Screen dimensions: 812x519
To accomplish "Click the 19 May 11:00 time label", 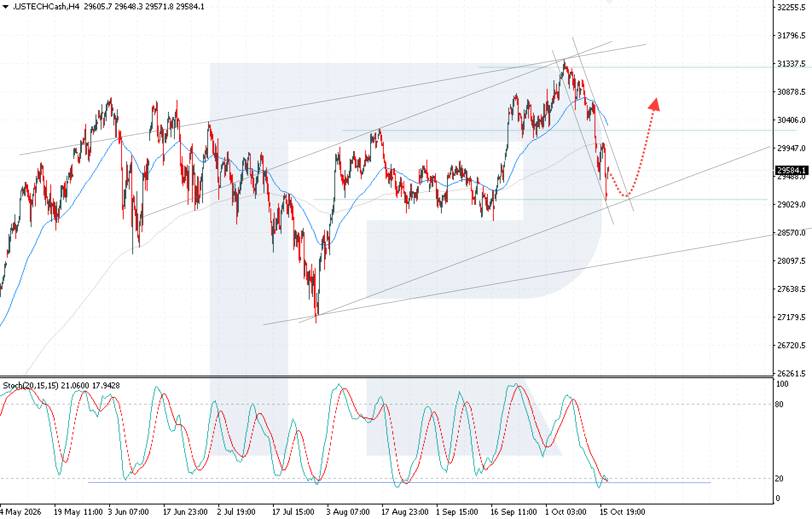I will coord(78,512).
